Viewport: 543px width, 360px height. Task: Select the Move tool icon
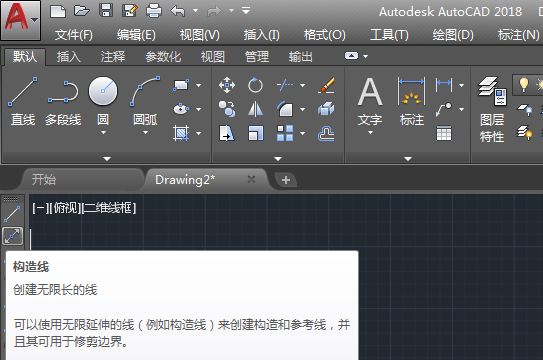point(227,85)
